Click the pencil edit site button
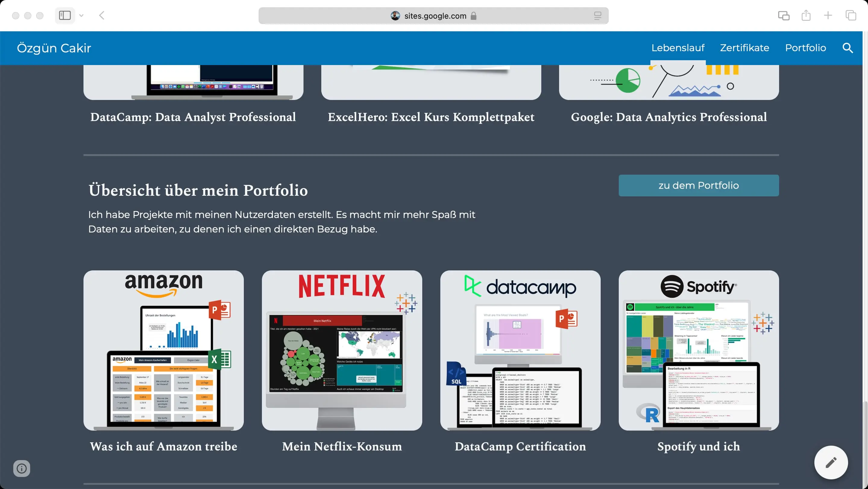Screen dimensions: 868x489 [831, 463]
